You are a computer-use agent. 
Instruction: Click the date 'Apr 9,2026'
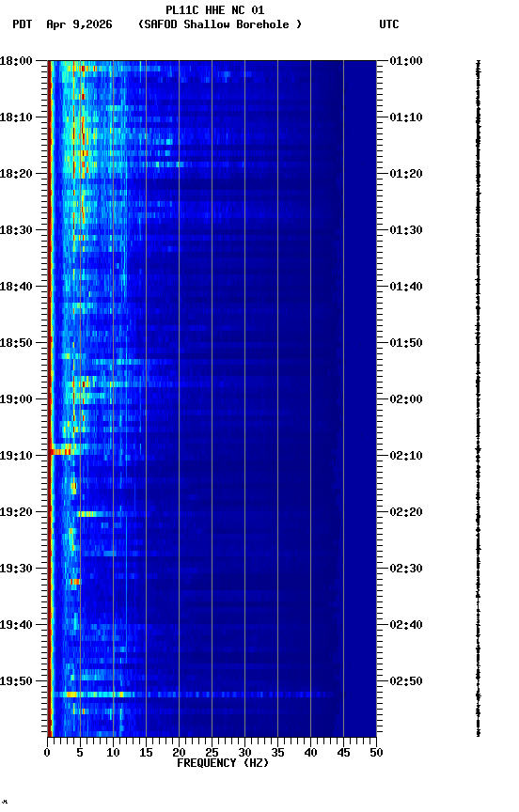coord(79,24)
